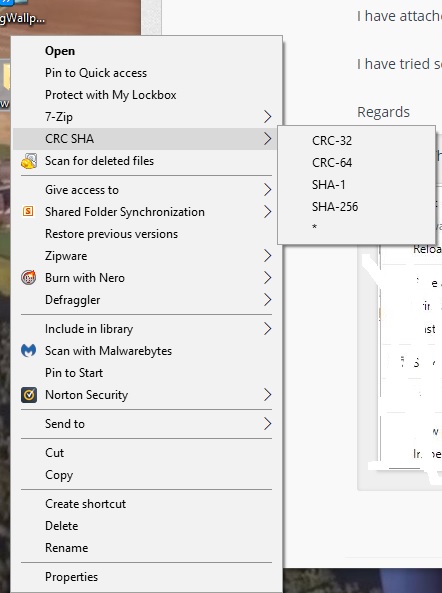Viewport: 442px width, 593px height.
Task: Select Scan with Malwarebytes
Action: pos(147,351)
